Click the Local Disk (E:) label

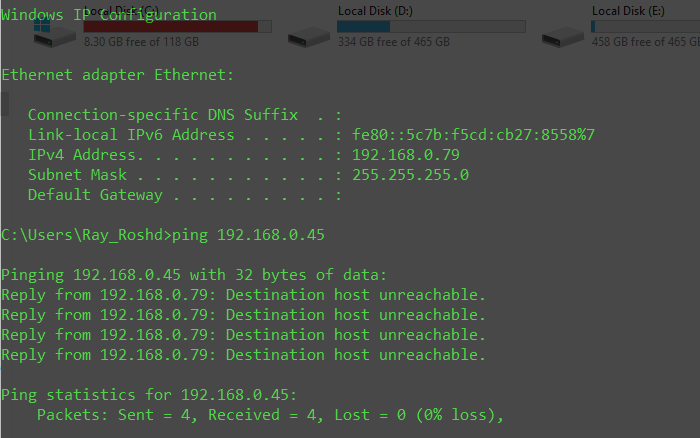[x=626, y=11]
